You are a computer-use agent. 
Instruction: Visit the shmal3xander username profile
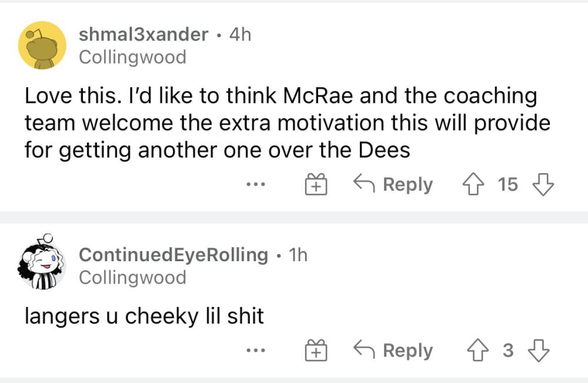click(143, 35)
